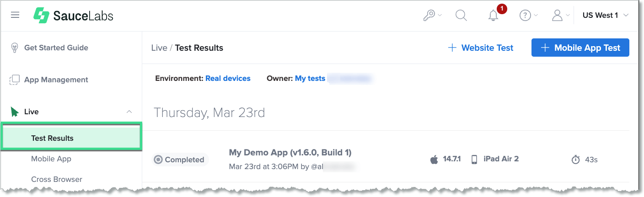
Task: Start a new Website Test
Action: (480, 48)
